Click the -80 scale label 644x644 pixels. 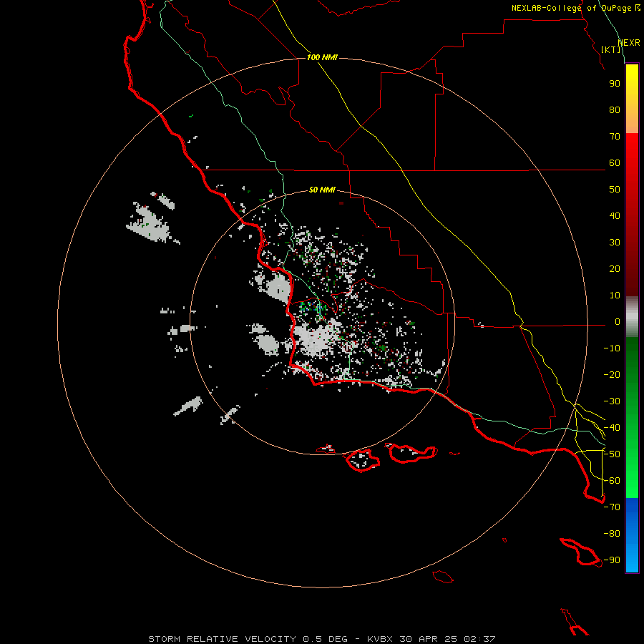[x=612, y=534]
